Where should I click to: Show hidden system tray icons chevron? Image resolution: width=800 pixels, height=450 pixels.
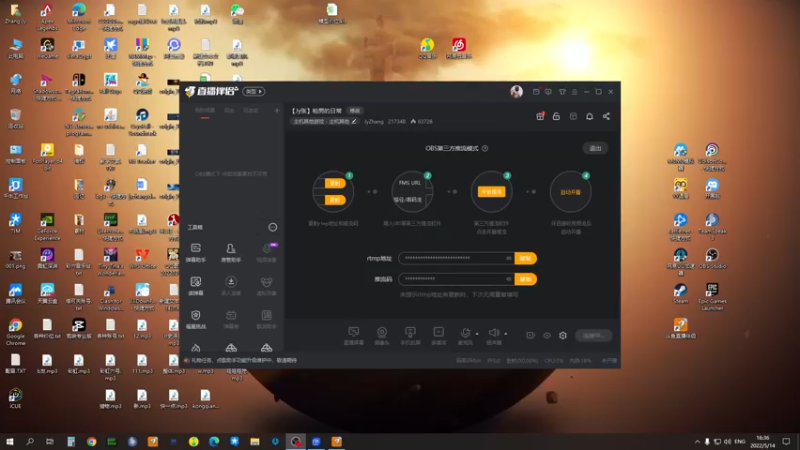pos(697,441)
